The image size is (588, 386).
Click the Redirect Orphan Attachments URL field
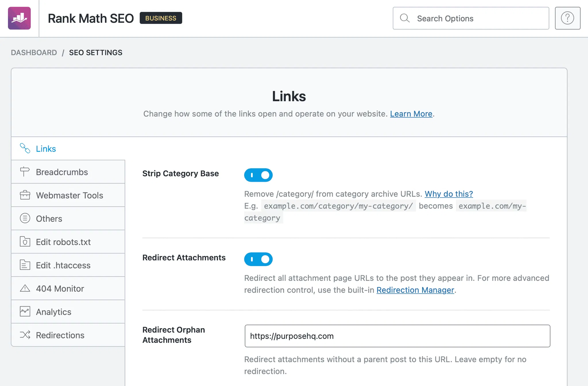[397, 336]
